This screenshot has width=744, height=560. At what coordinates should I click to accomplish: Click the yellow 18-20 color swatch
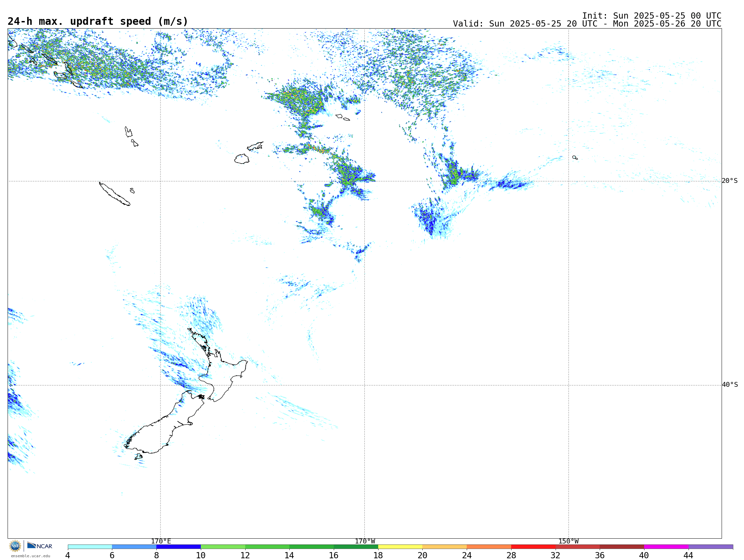400,547
